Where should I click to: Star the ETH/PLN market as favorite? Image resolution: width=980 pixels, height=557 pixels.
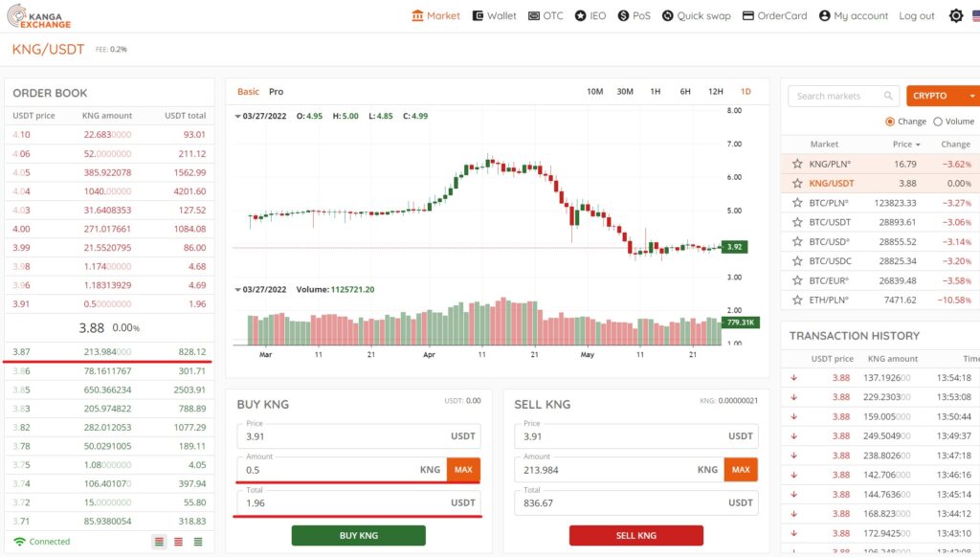coord(797,301)
